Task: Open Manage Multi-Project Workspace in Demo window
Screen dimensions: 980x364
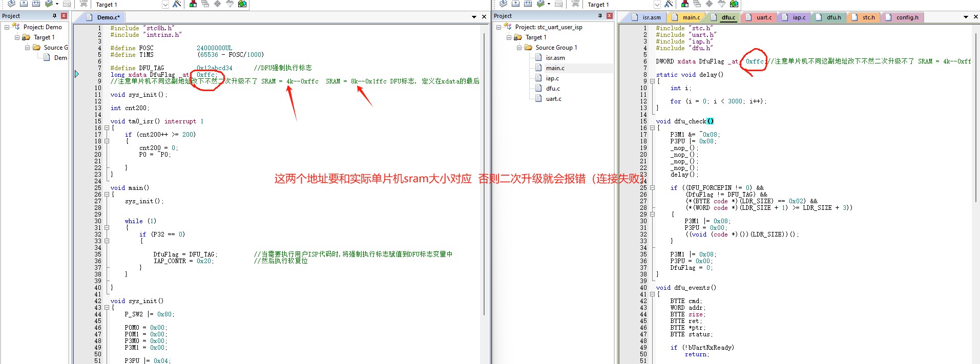Action: [x=205, y=4]
